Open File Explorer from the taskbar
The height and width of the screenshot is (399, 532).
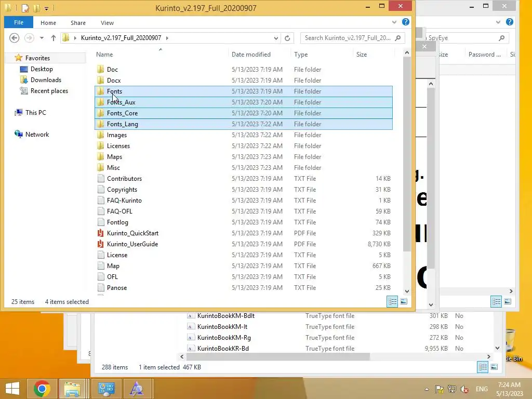pos(72,388)
